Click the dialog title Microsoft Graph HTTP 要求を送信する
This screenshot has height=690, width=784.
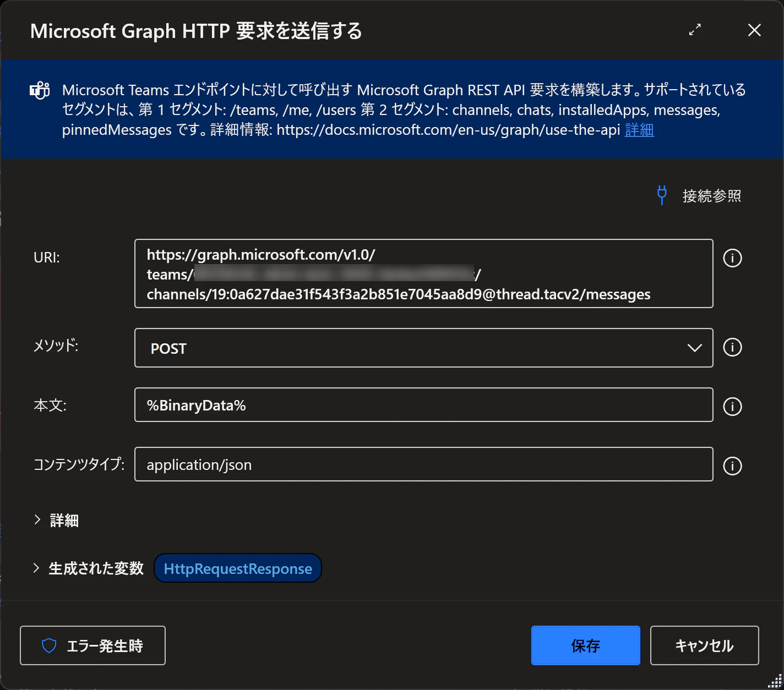coord(196,31)
